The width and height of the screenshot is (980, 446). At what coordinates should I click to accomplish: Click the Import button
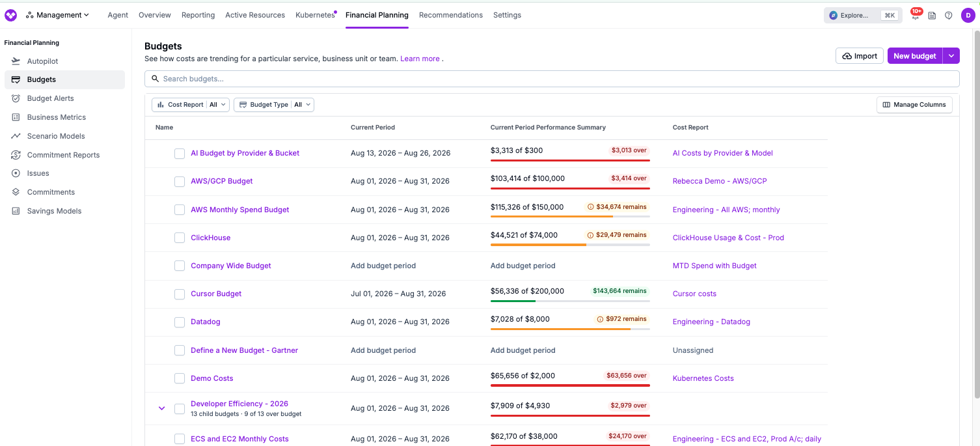click(860, 56)
